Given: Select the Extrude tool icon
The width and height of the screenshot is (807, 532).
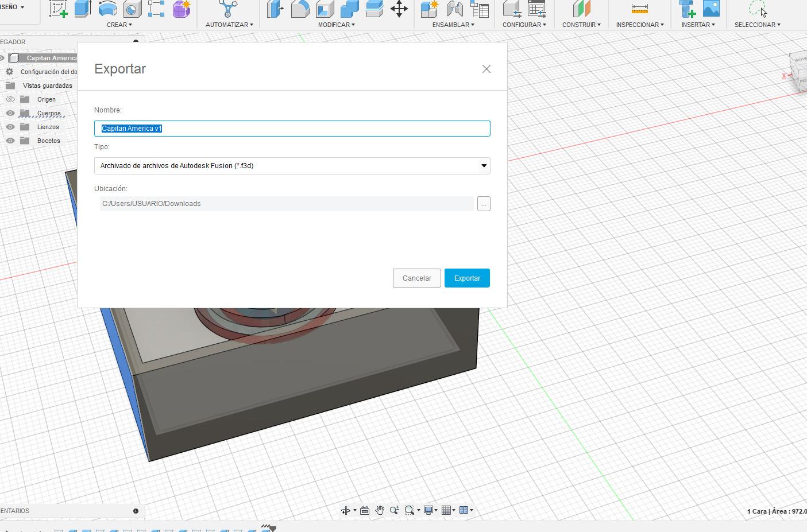Looking at the screenshot, I should (x=83, y=9).
